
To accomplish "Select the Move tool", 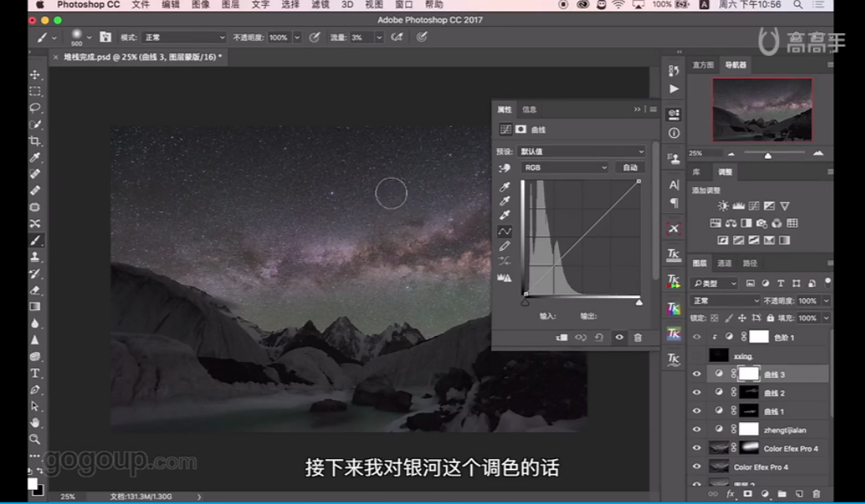I will [35, 74].
